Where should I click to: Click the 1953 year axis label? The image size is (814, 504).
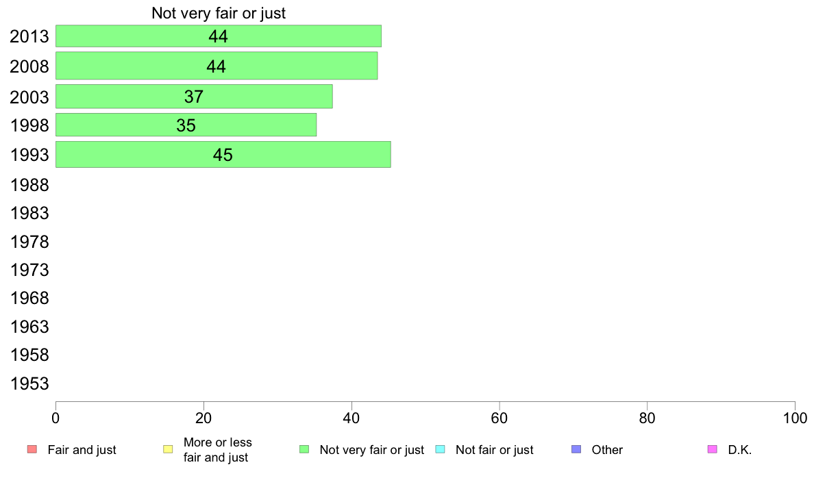[x=29, y=383]
